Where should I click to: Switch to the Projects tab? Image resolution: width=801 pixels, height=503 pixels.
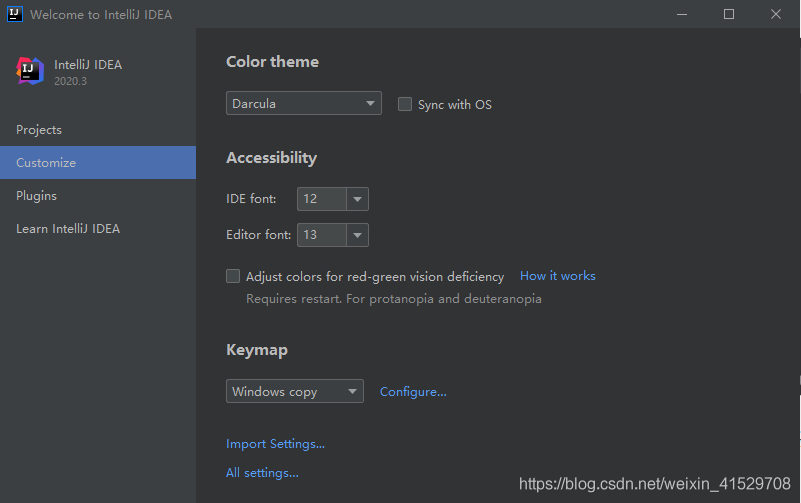[x=39, y=130]
